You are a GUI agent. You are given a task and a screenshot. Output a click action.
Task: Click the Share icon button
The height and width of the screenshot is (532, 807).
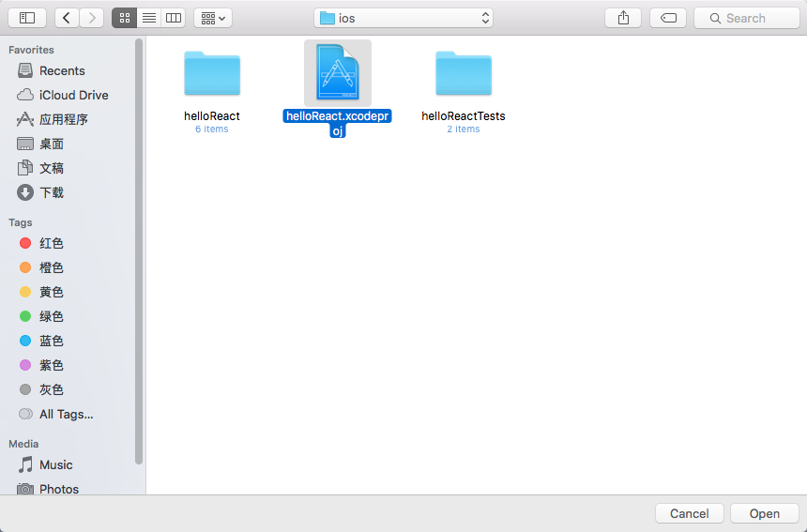pyautogui.click(x=623, y=18)
